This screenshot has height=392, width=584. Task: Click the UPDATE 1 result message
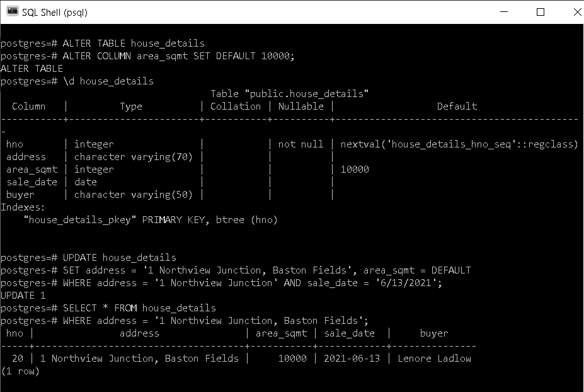click(x=23, y=296)
